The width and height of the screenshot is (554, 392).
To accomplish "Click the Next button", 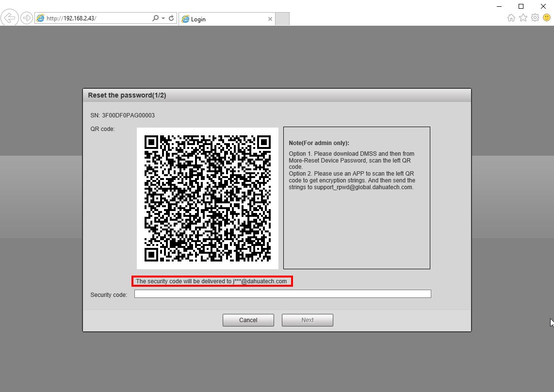I will click(307, 320).
